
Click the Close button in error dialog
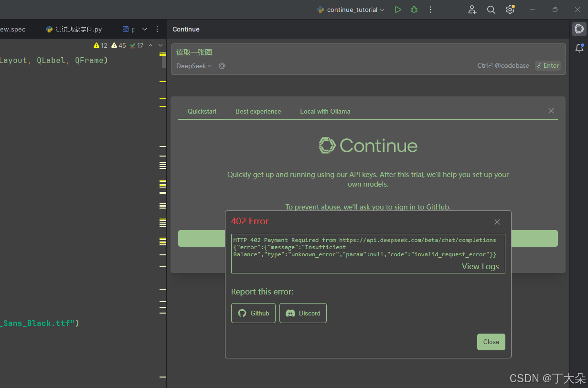491,342
